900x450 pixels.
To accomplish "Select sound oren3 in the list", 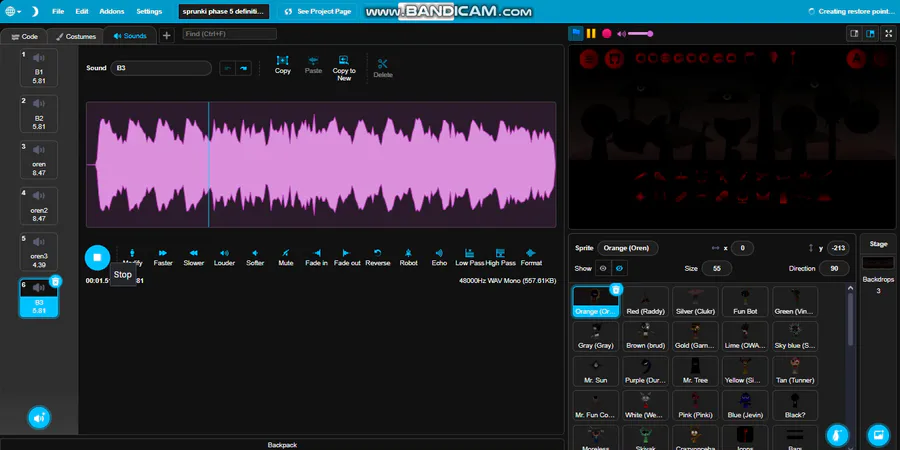I will pos(39,251).
